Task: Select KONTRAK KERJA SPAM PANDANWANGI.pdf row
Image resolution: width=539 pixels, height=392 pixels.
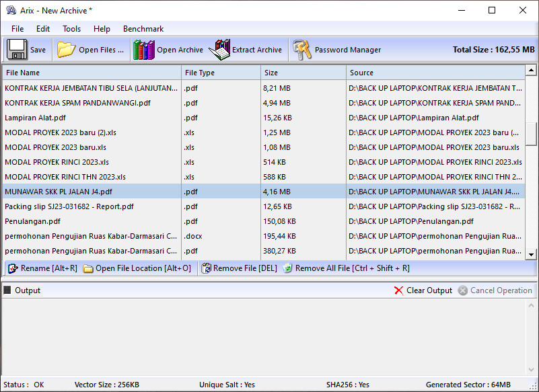Action: click(x=264, y=103)
